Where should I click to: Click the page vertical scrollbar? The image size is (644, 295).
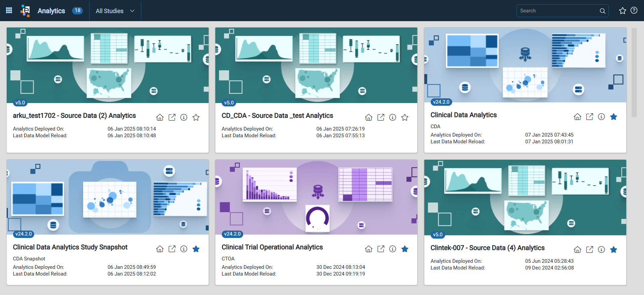(634, 72)
